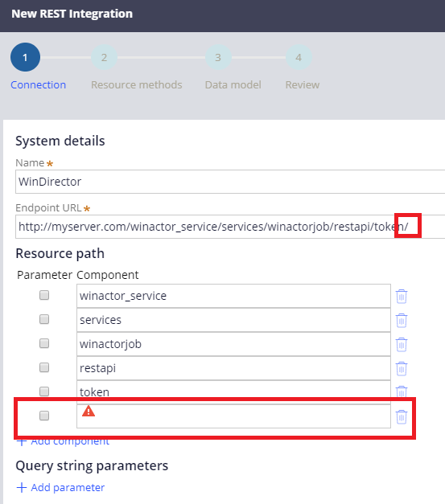Remove the winactorjob component via trash icon

pyautogui.click(x=402, y=344)
